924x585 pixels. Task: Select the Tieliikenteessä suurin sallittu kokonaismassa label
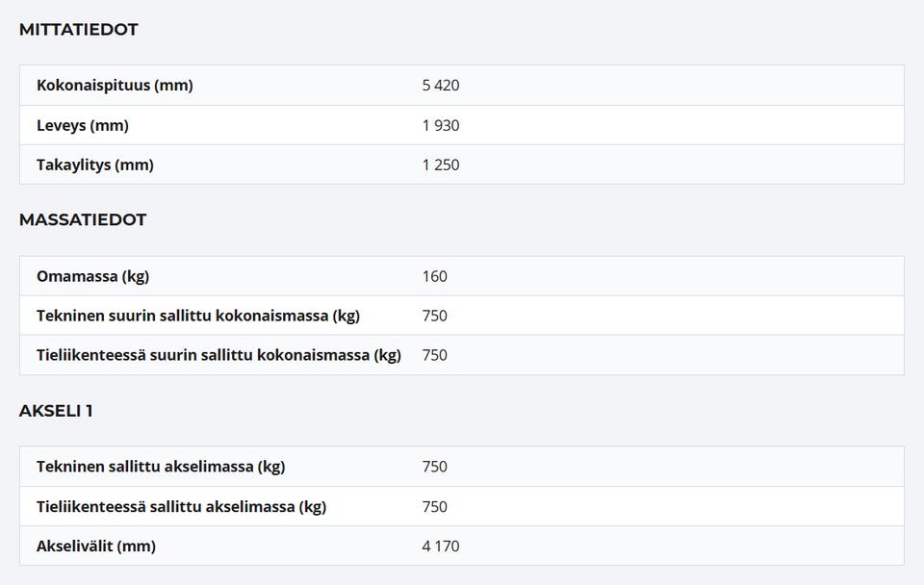pos(218,355)
